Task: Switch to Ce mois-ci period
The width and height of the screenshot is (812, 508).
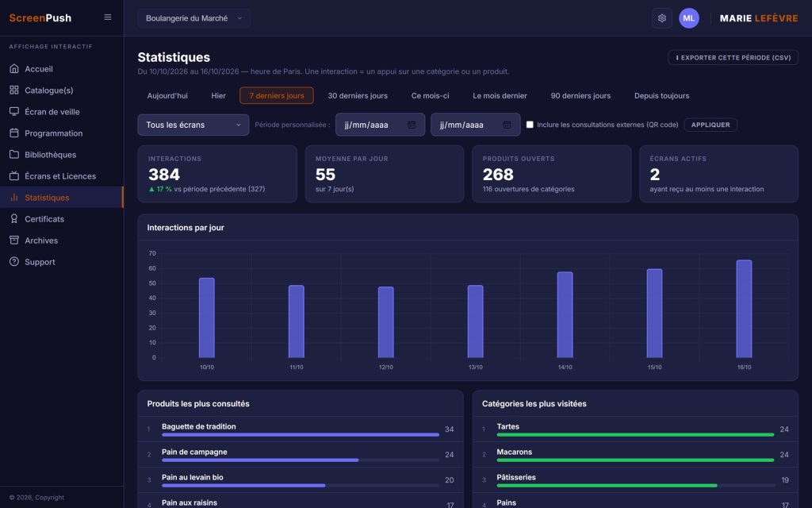Action: pyautogui.click(x=431, y=95)
